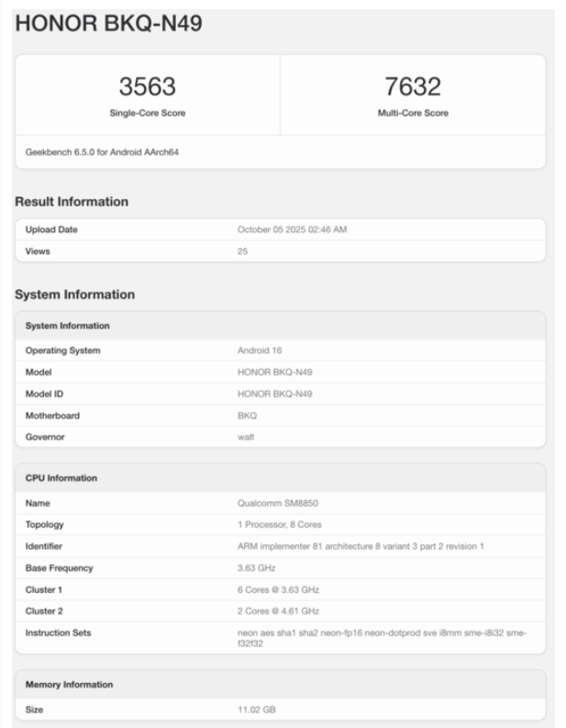
Task: Select the single-core score 3563
Action: click(148, 86)
